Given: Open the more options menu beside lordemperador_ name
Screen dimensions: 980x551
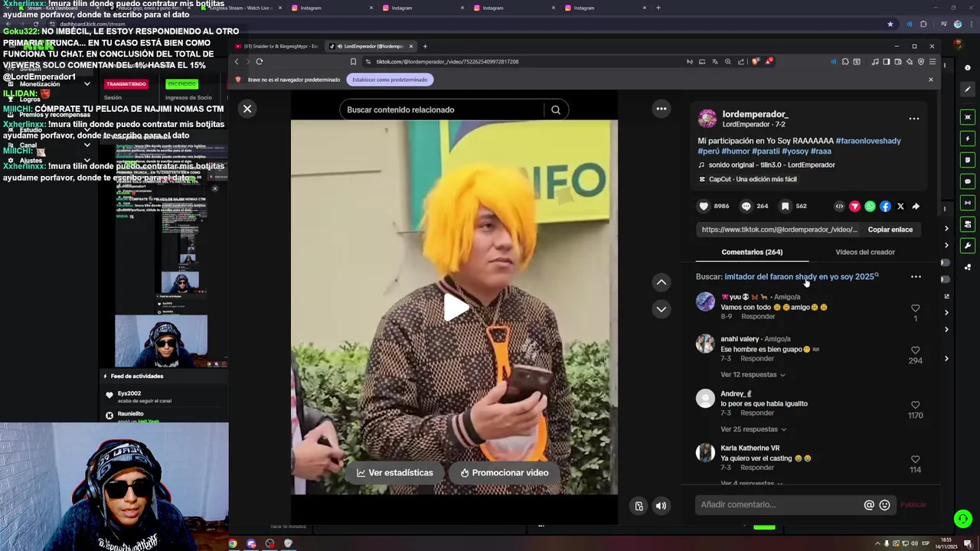Looking at the screenshot, I should coord(914,119).
